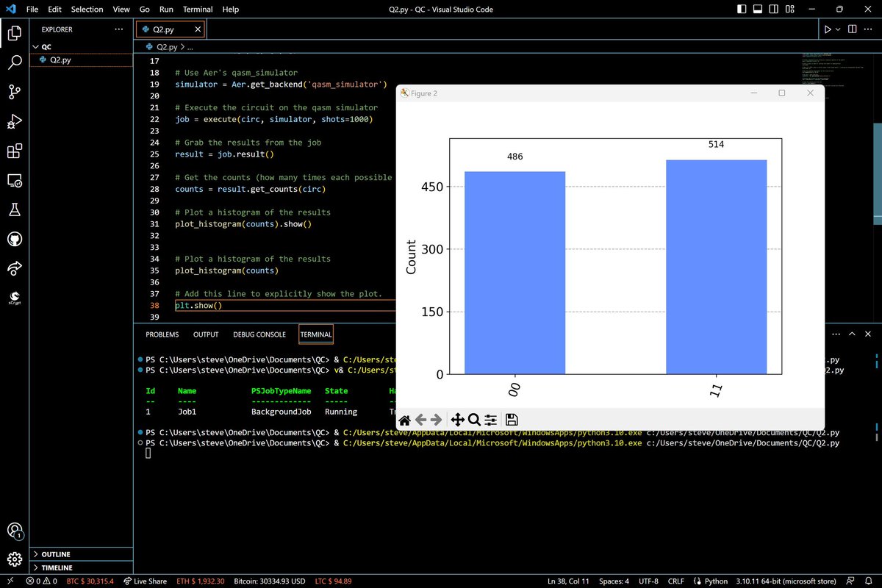Open the Search view in activity bar
This screenshot has width=882, height=588.
(14, 62)
